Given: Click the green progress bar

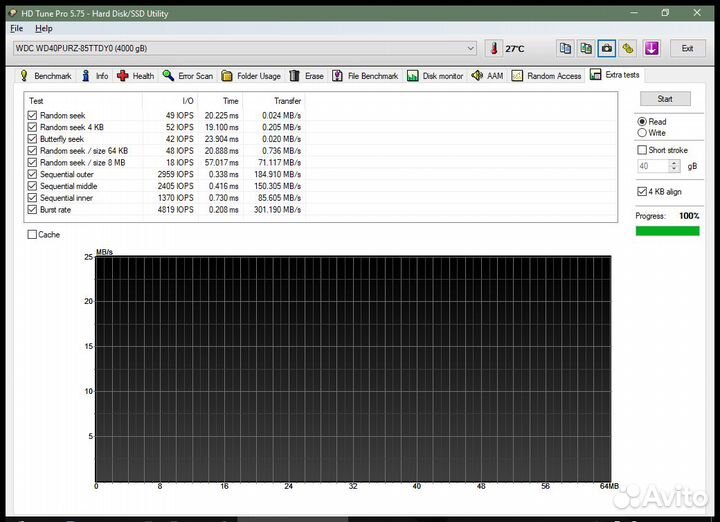Looking at the screenshot, I should pyautogui.click(x=667, y=231).
